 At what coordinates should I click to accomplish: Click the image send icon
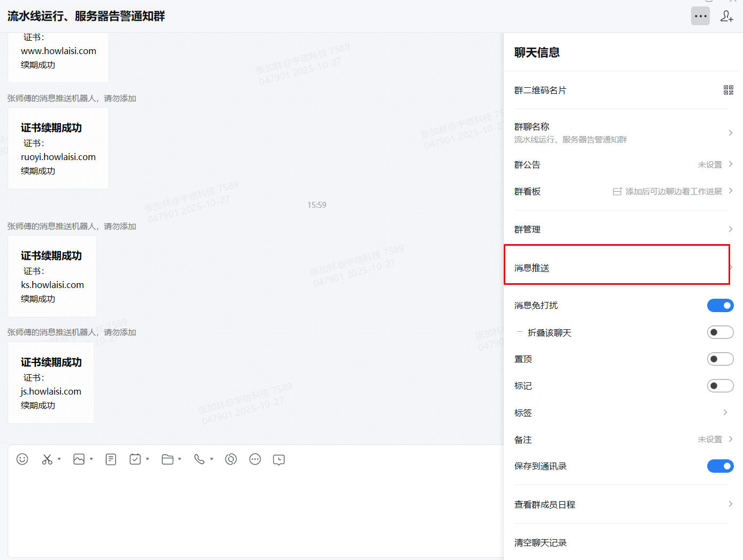pyautogui.click(x=79, y=459)
